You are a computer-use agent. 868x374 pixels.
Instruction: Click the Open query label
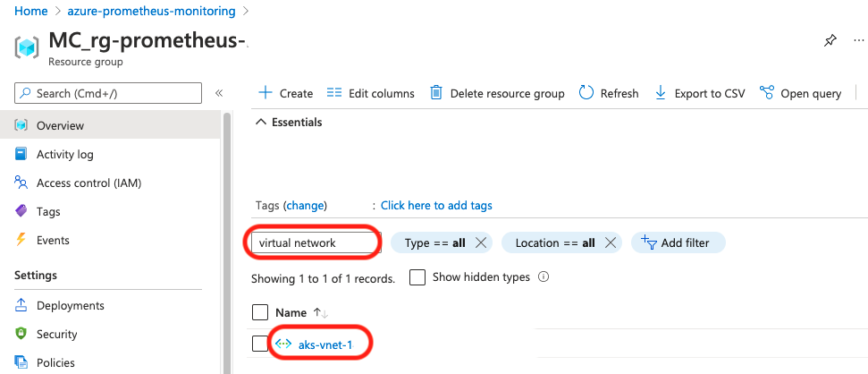(x=811, y=93)
